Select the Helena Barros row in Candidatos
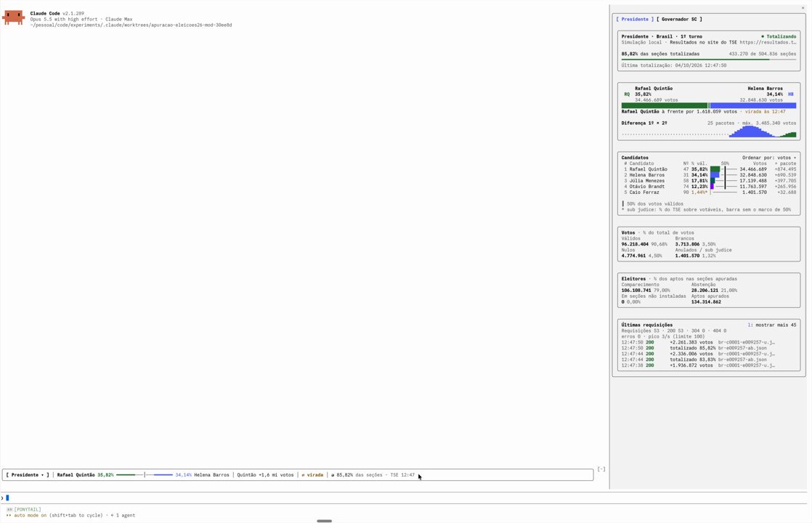The height and width of the screenshot is (523, 812). (709, 175)
